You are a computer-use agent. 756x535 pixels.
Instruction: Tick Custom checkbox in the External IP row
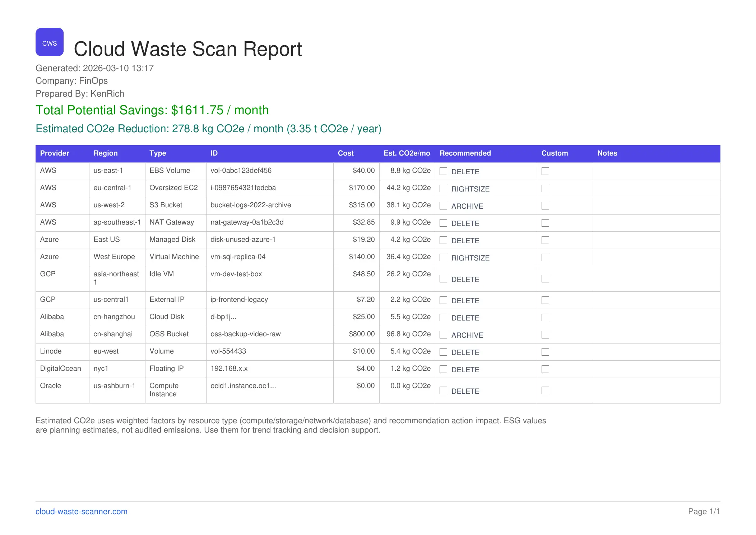(545, 300)
